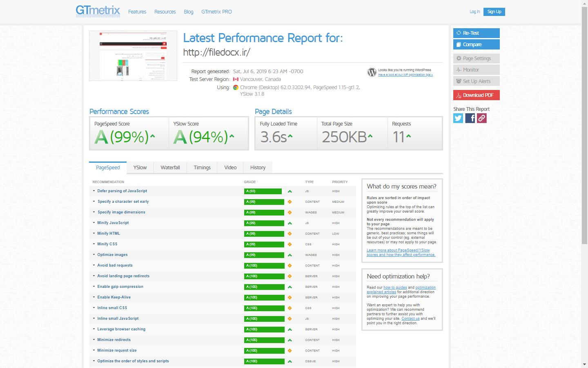The width and height of the screenshot is (588, 368).
Task: Click diamond icon for Minify HTML row
Action: (x=290, y=234)
